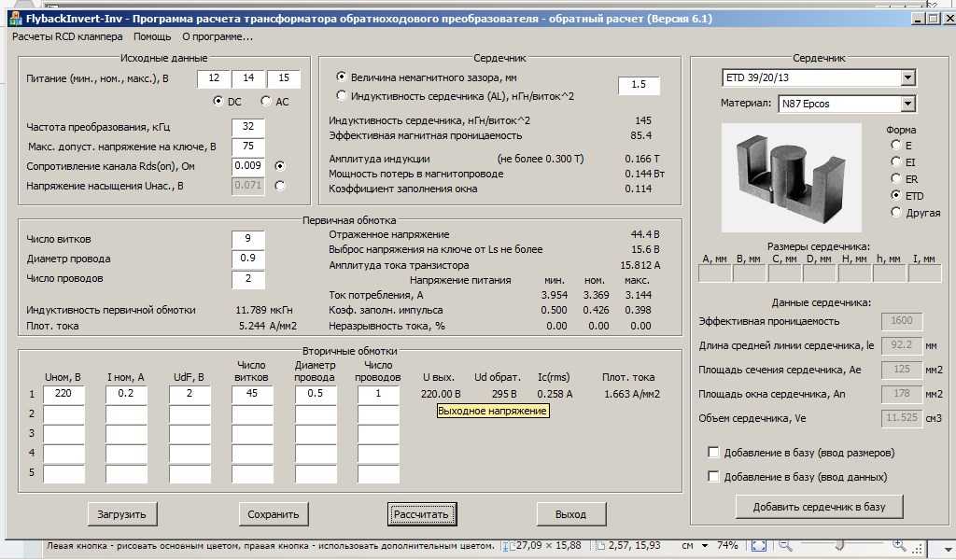Image resolution: width=956 pixels, height=560 pixels.
Task: Click secondary row 1 turns field (45)
Action: (252, 394)
